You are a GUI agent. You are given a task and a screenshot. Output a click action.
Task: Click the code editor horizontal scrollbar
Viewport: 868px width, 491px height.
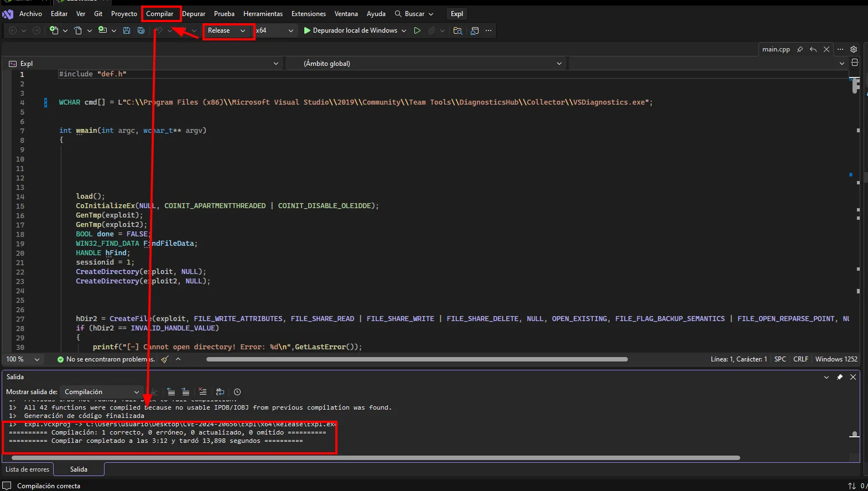(x=417, y=359)
